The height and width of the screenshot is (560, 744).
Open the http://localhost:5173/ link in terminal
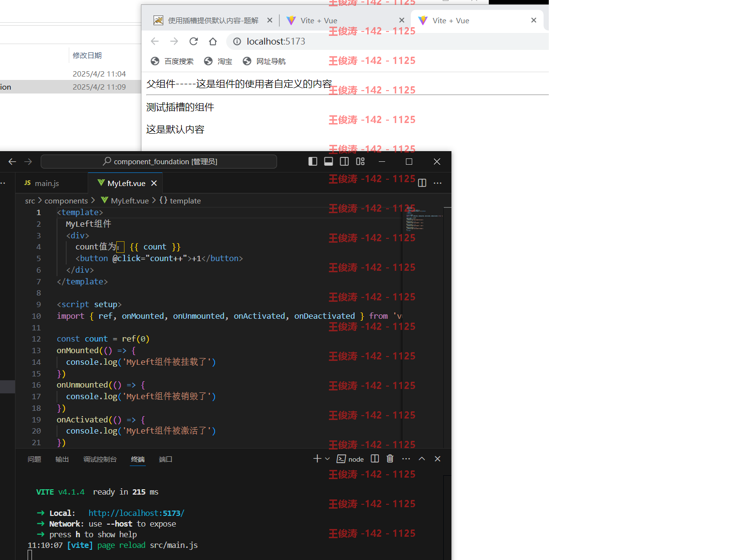pyautogui.click(x=137, y=513)
